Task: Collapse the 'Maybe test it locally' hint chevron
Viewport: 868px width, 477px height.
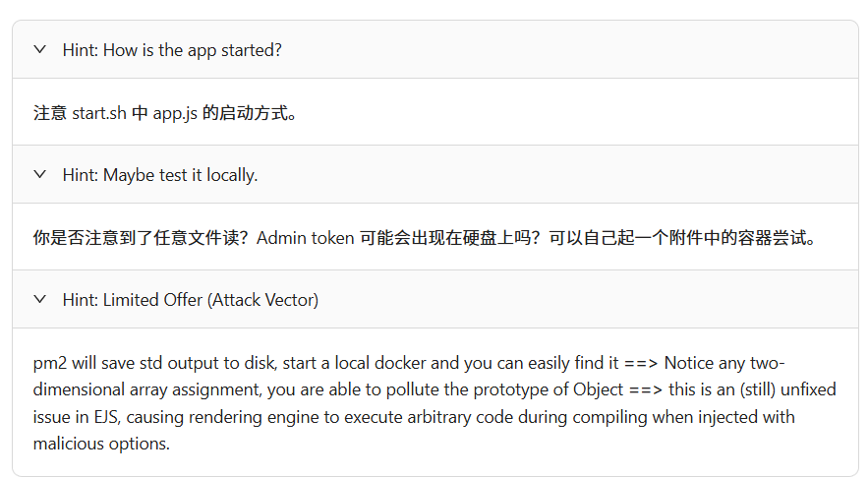Action: coord(40,174)
